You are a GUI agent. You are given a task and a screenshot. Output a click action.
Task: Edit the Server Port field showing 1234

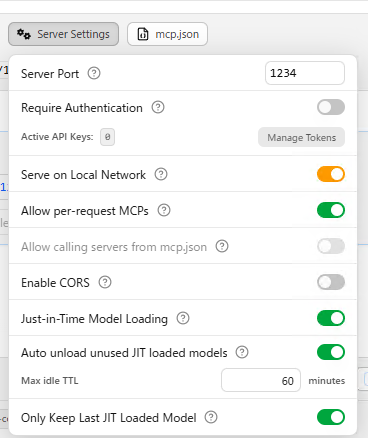pos(305,73)
